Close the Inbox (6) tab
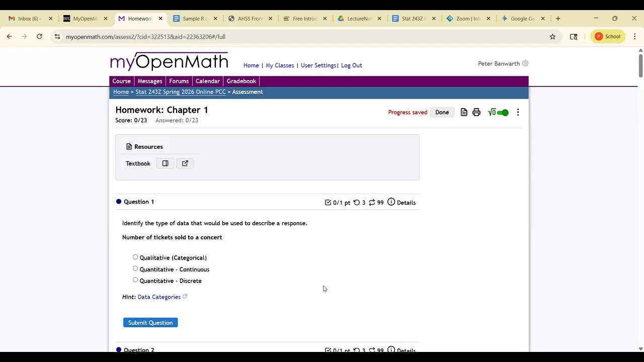Screen dimensions: 644x362 coord(50,19)
